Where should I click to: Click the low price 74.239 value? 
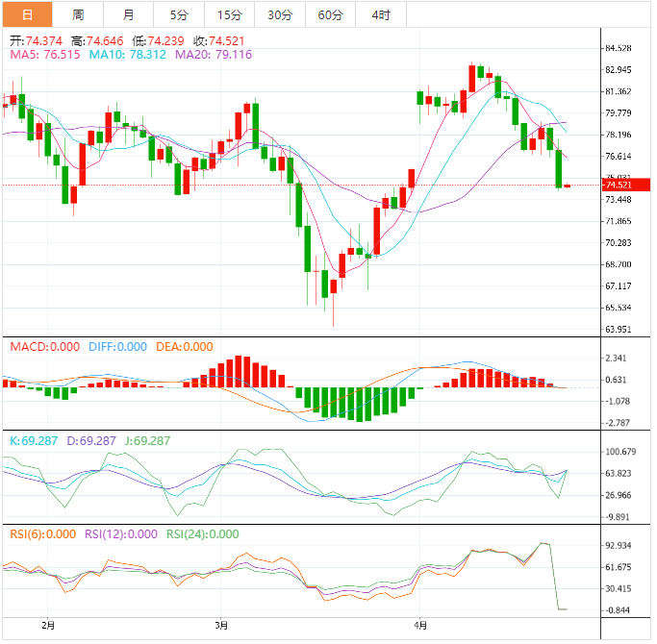coord(165,41)
